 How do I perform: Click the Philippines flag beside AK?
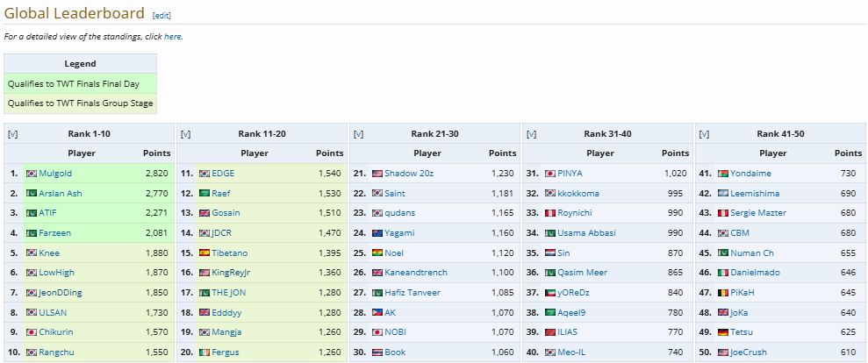tap(377, 313)
